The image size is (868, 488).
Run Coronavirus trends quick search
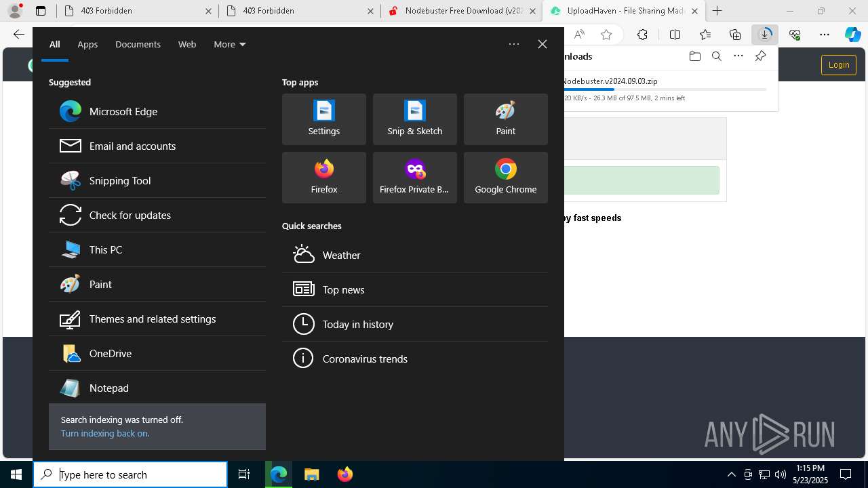click(415, 359)
